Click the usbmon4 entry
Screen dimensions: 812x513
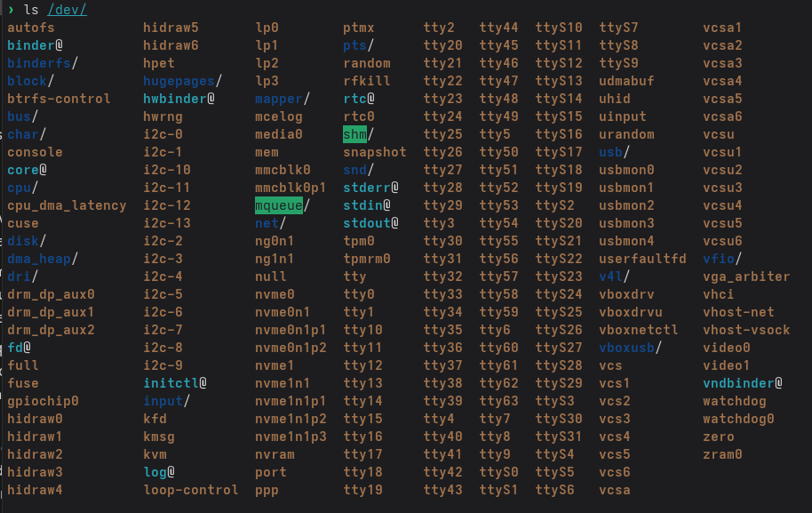[x=626, y=241]
